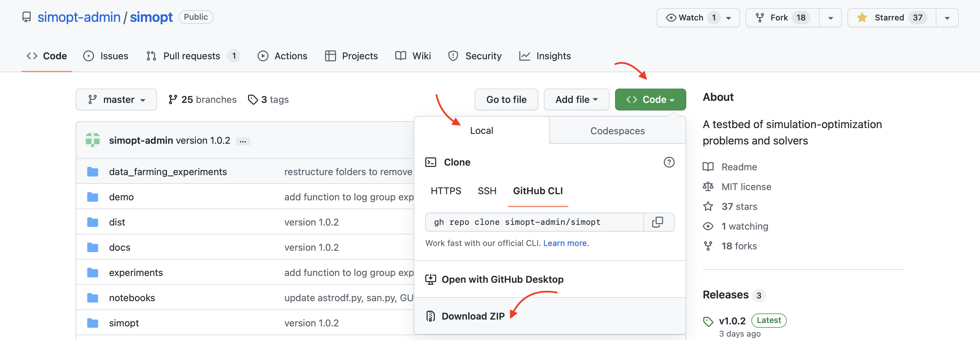Viewport: 980px width, 340px height.
Task: Click the Go to file button
Action: (506, 99)
